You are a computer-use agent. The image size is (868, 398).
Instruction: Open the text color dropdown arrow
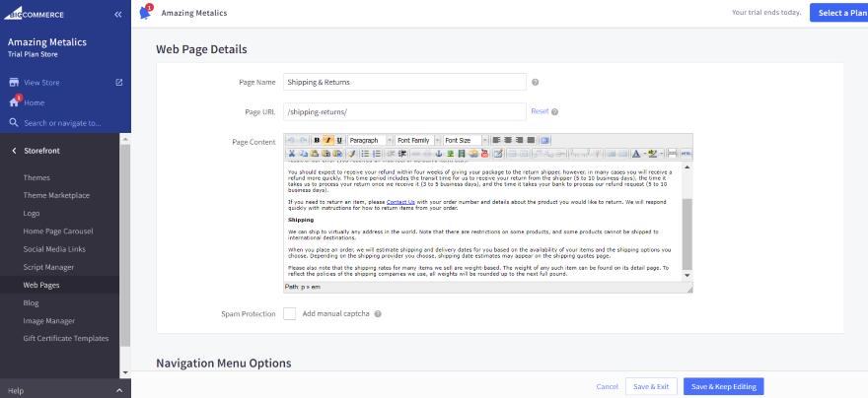click(x=644, y=154)
